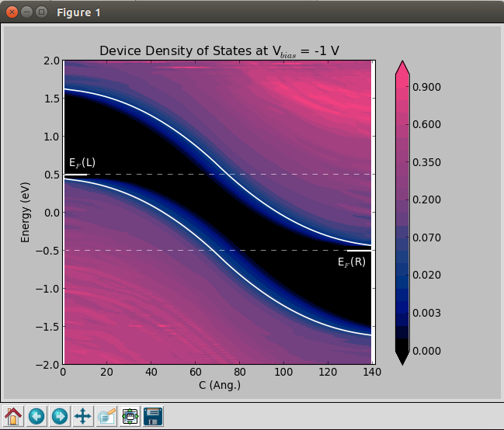Image resolution: width=504 pixels, height=430 pixels.
Task: Go forward to the next view
Action: click(x=60, y=416)
